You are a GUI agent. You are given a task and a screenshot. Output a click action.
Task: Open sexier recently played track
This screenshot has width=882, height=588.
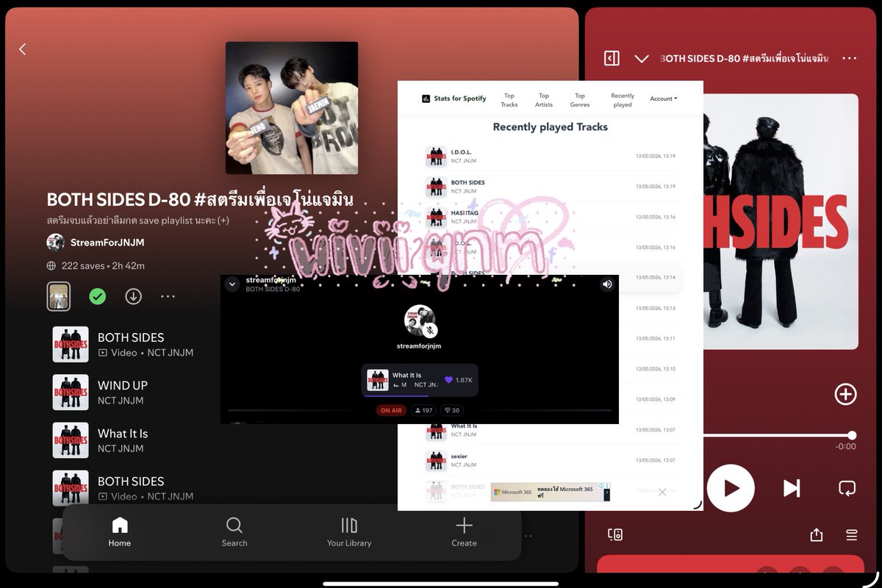click(x=551, y=460)
